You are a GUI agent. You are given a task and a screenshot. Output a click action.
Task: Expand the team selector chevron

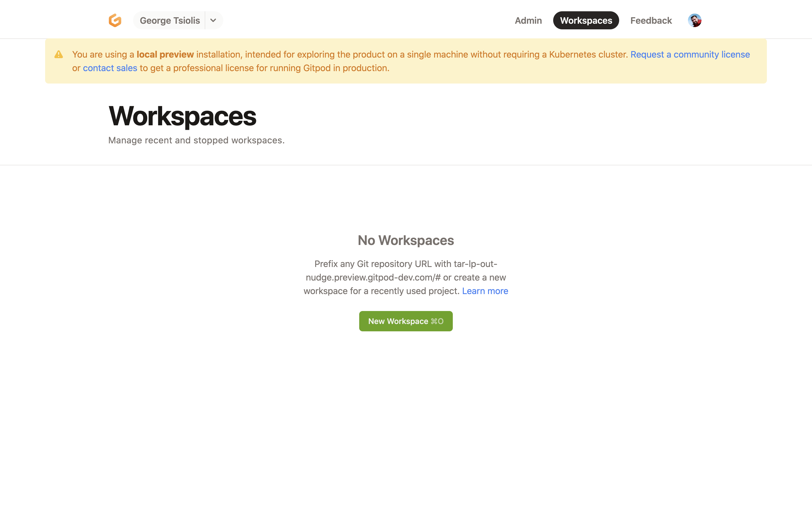point(213,21)
